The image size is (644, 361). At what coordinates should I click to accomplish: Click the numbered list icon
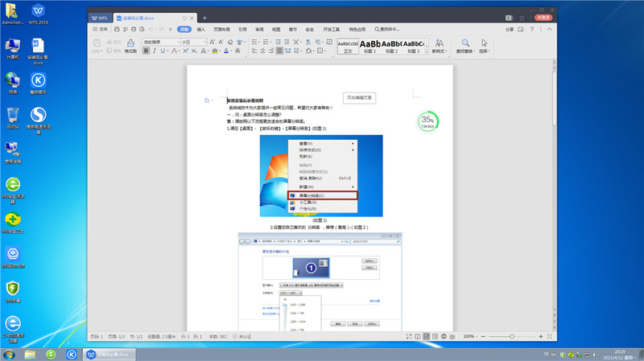point(266,42)
